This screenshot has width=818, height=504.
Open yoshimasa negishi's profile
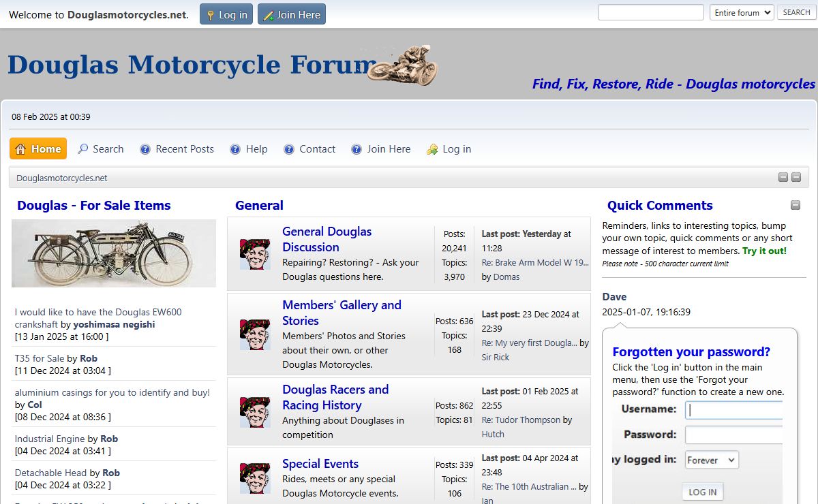coord(114,325)
